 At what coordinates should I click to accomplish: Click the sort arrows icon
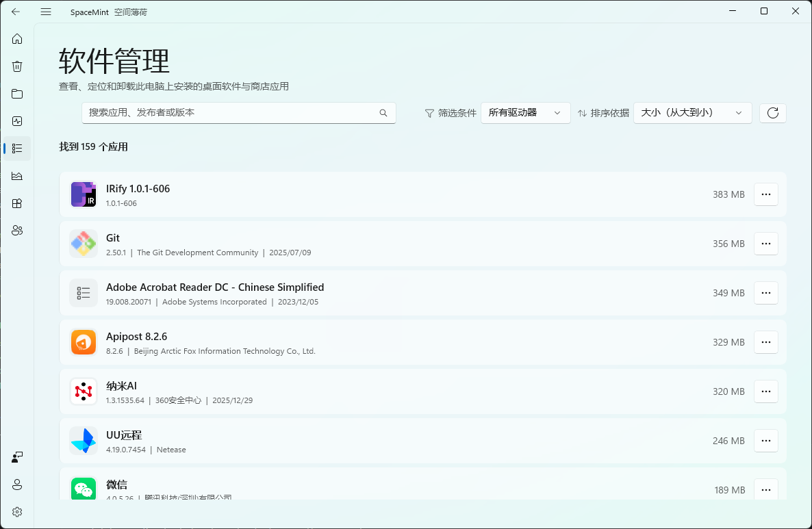[582, 113]
